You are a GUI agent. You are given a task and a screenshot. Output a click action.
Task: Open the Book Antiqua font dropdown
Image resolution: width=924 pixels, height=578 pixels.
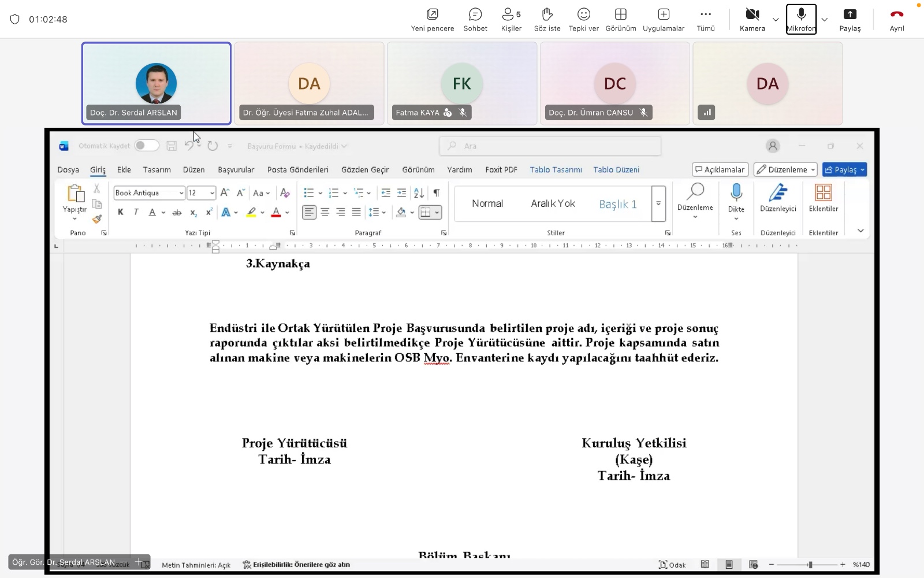[x=181, y=193]
